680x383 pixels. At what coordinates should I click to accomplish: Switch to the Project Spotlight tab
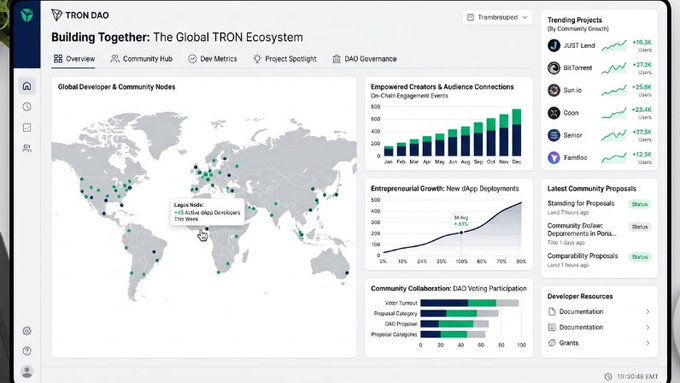pyautogui.click(x=284, y=59)
